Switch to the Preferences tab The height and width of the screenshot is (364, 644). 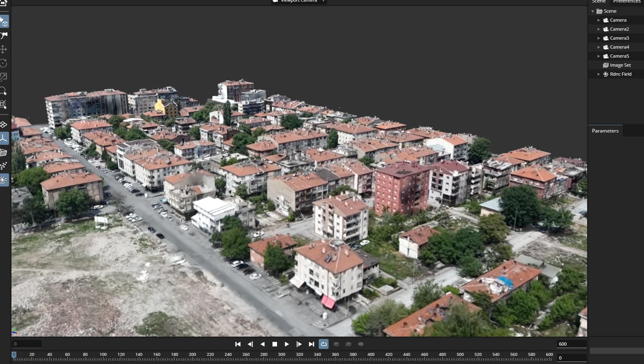point(626,2)
